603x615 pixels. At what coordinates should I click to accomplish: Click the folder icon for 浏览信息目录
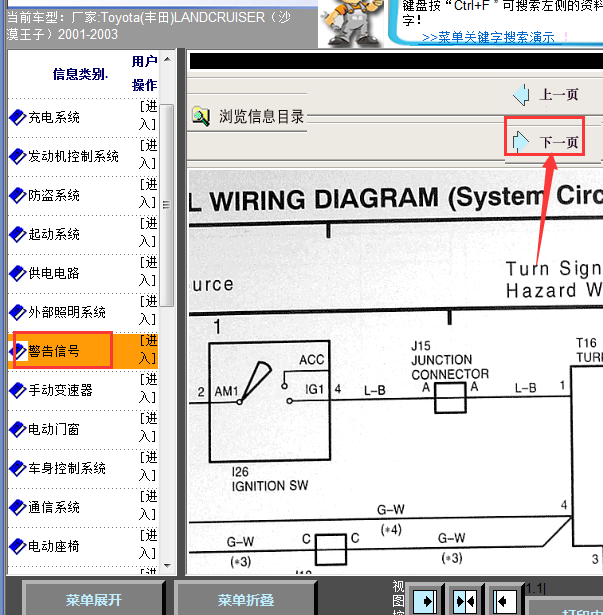point(201,116)
